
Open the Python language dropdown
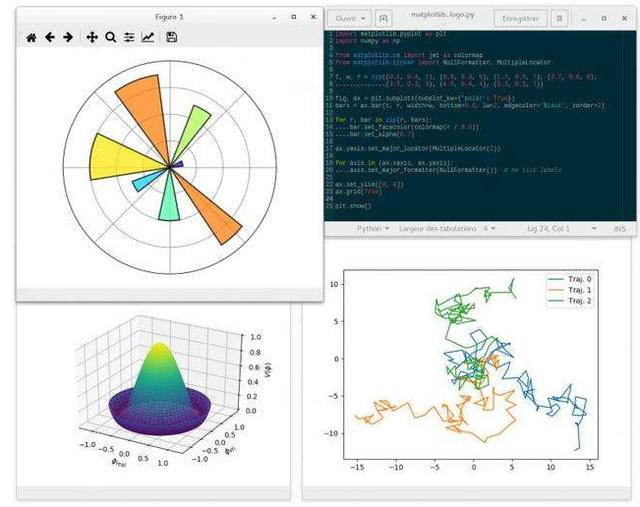[x=373, y=228]
